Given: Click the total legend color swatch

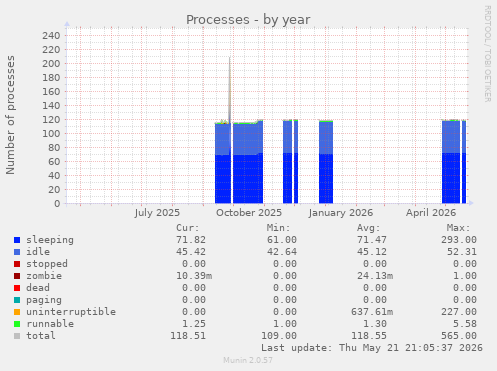Looking at the screenshot, I should coord(17,336).
